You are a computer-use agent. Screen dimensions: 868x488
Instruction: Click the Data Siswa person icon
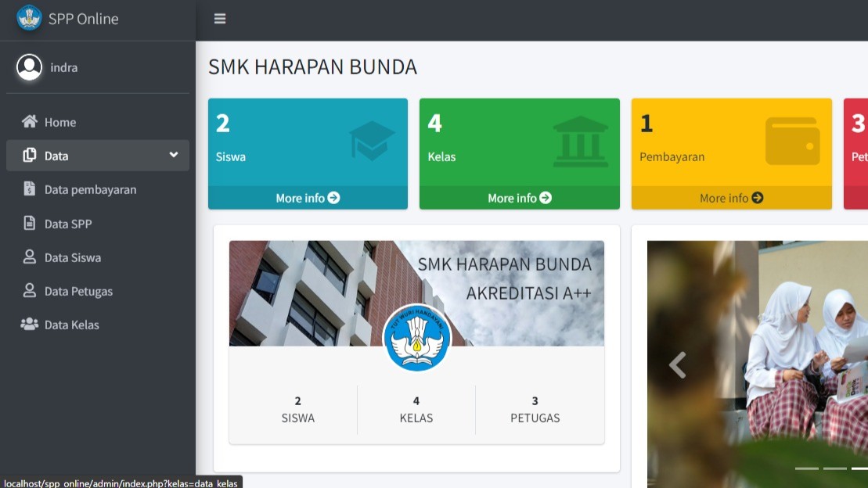pyautogui.click(x=29, y=257)
